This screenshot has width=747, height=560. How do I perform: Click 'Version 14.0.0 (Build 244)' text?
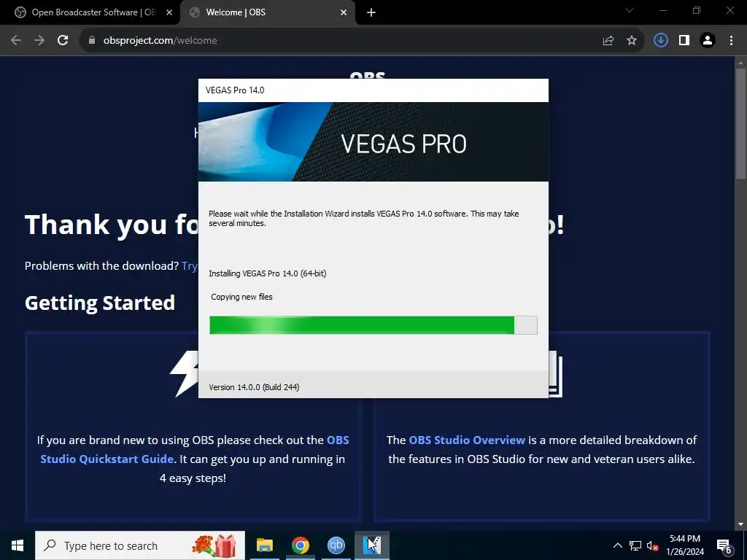(x=254, y=387)
